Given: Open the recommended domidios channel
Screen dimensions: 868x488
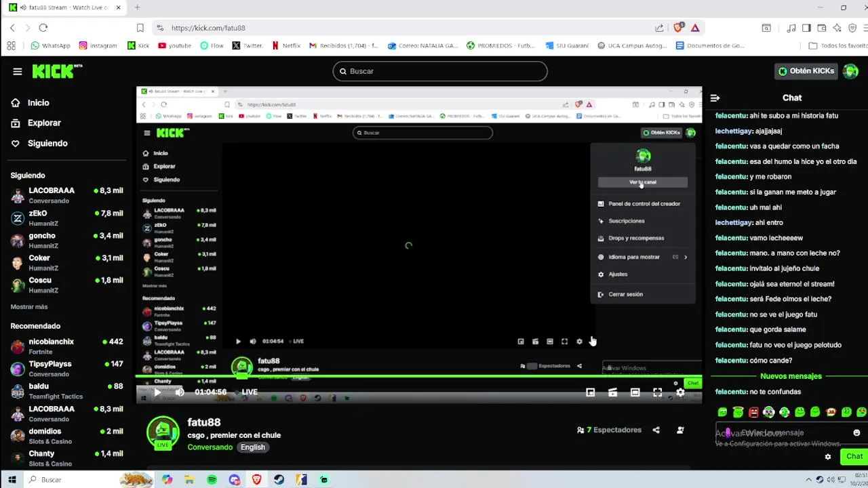Looking at the screenshot, I should coord(66,436).
